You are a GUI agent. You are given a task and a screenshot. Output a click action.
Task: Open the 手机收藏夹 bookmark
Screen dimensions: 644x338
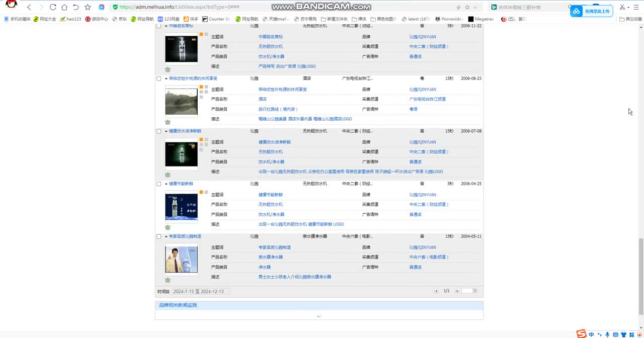(x=17, y=19)
